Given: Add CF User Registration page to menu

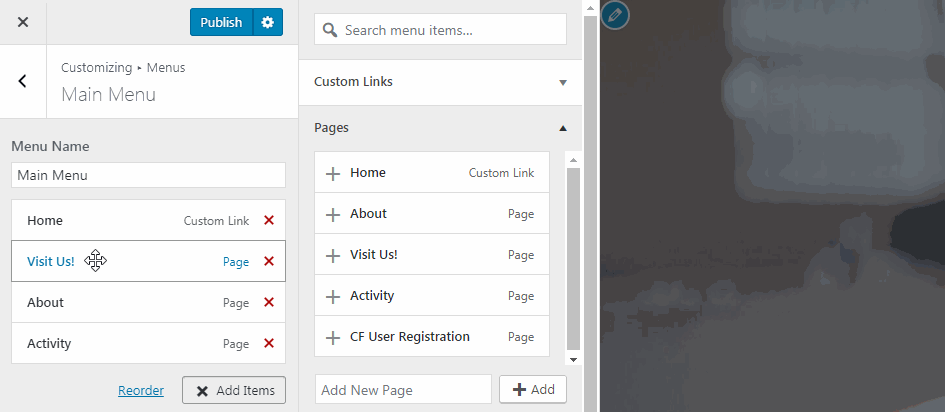Looking at the screenshot, I should [333, 337].
